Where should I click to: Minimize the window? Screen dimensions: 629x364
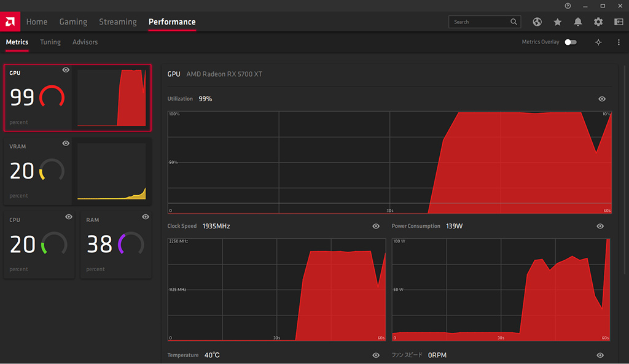tap(585, 6)
